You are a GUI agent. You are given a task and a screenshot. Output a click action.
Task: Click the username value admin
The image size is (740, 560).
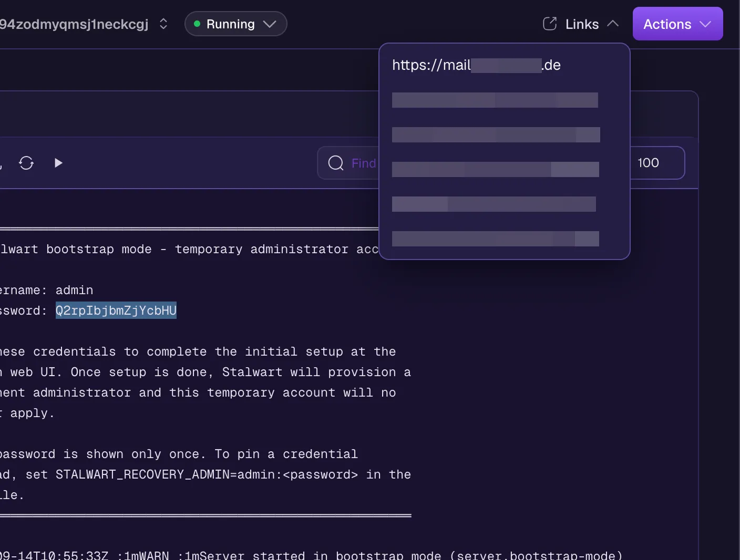(74, 290)
